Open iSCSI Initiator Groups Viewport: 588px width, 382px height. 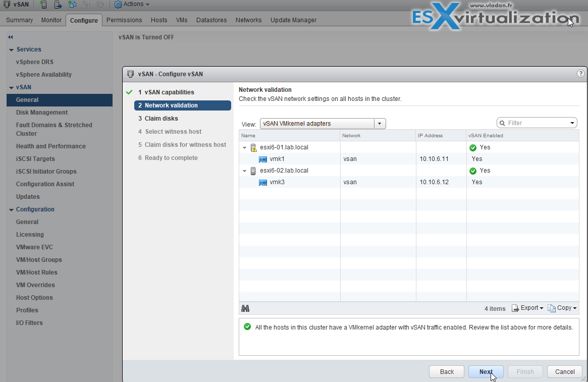coord(46,171)
